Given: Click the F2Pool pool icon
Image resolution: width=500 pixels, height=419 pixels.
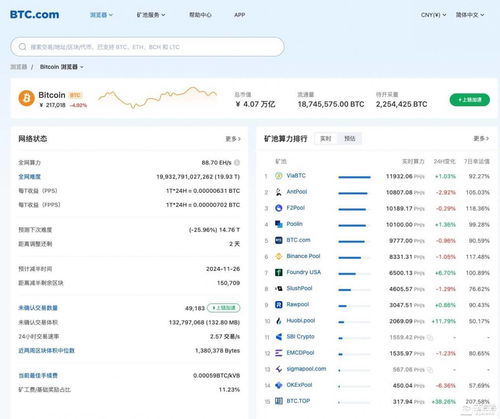Looking at the screenshot, I should (279, 208).
